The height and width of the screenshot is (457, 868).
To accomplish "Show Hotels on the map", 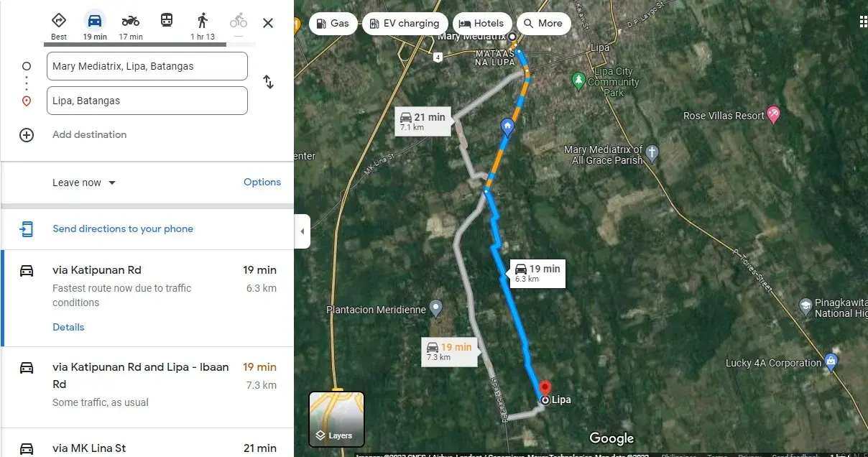I will [482, 24].
